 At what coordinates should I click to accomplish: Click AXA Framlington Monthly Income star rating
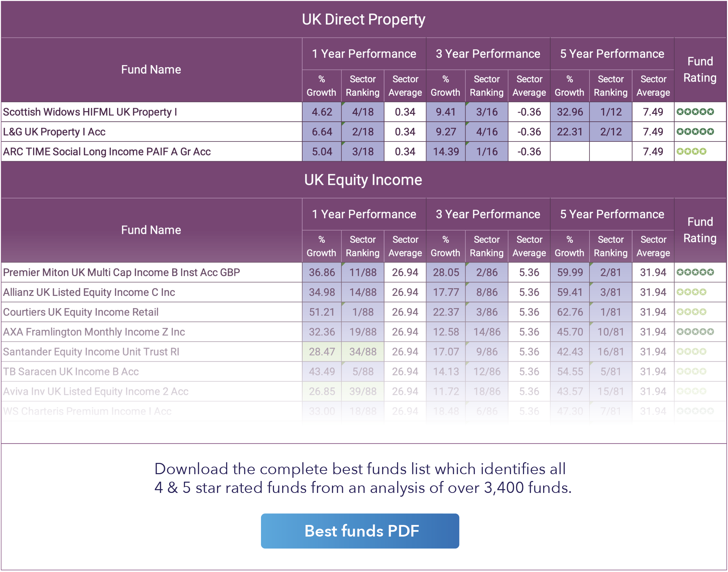[695, 332]
